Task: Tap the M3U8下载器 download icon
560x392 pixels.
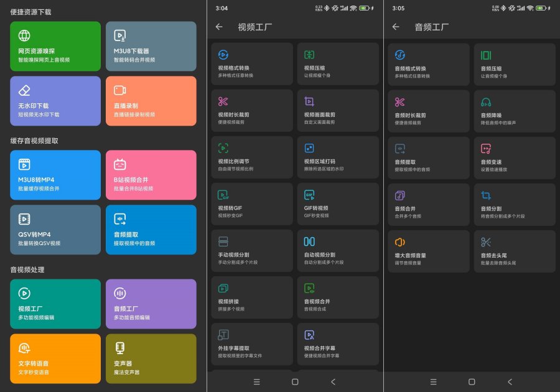Action: [120, 35]
